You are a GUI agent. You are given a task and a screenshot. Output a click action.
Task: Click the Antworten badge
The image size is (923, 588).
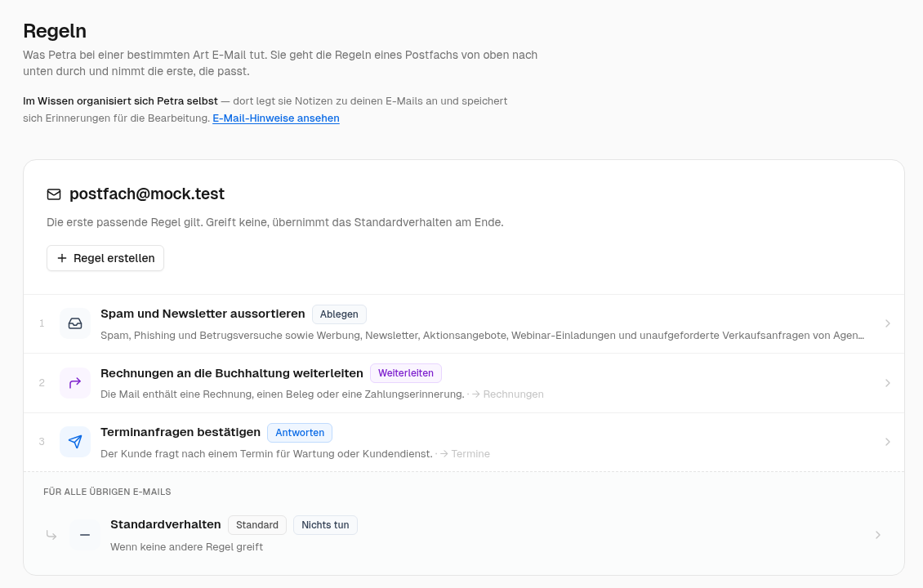tap(300, 433)
